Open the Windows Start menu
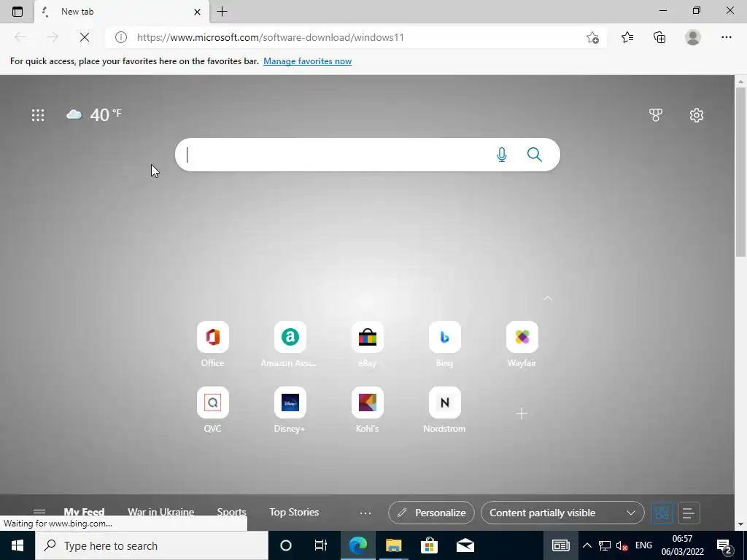747x560 pixels. click(18, 545)
